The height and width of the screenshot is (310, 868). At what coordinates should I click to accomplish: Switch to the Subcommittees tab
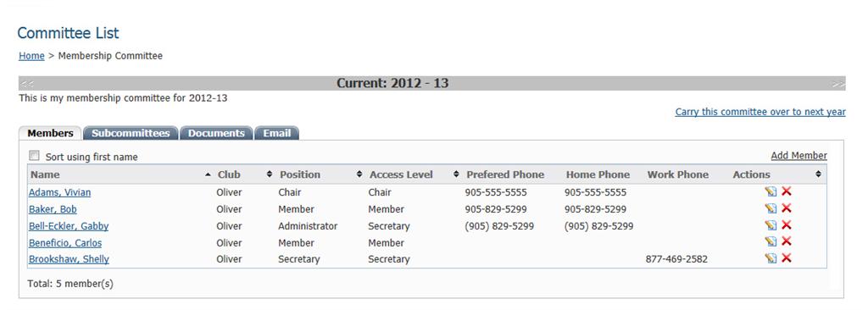point(131,134)
